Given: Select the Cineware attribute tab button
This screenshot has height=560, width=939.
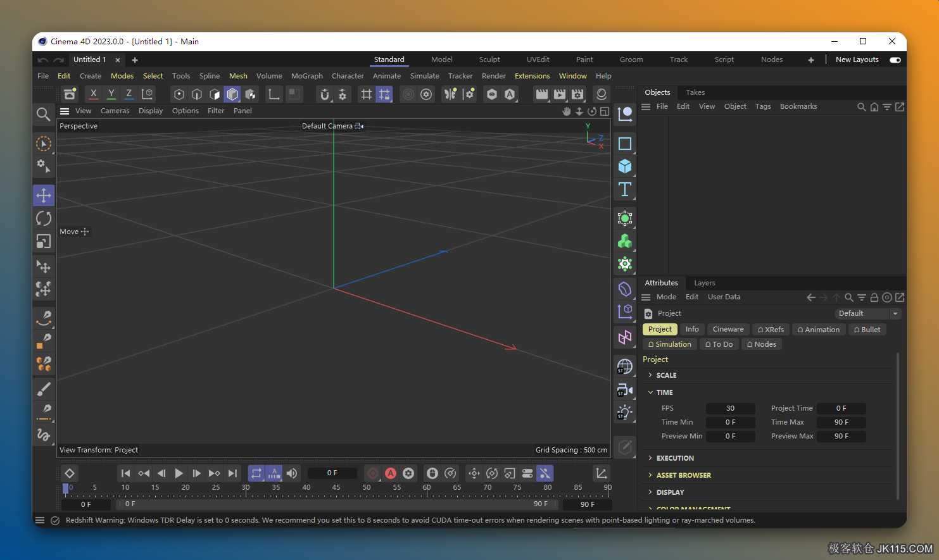Looking at the screenshot, I should 728,330.
